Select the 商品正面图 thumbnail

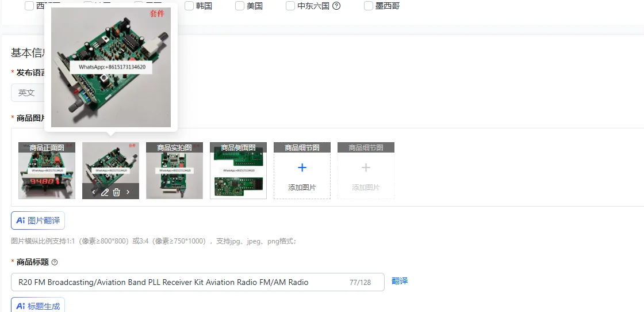tap(47, 170)
